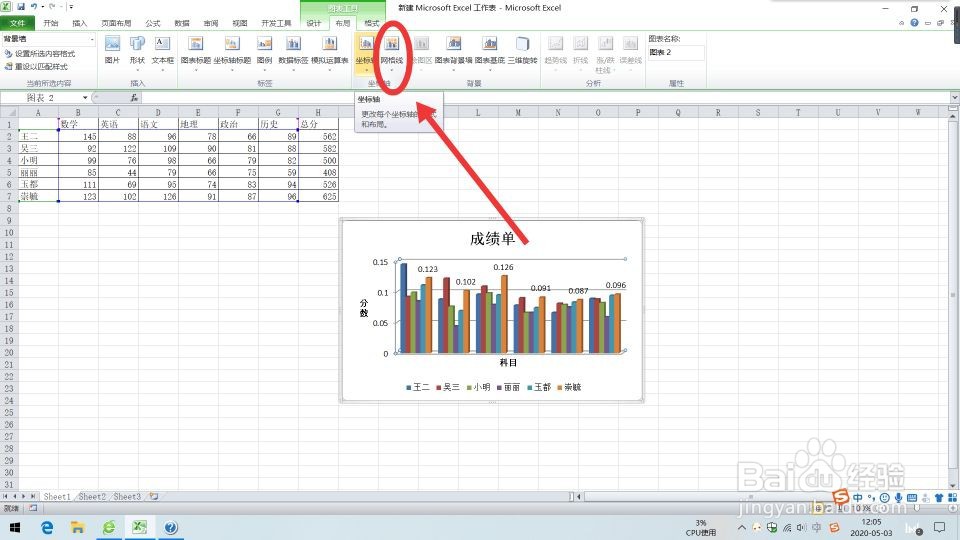This screenshot has width=960, height=540.
Task: Click the vertical scrollbar down arrow
Action: (953, 484)
